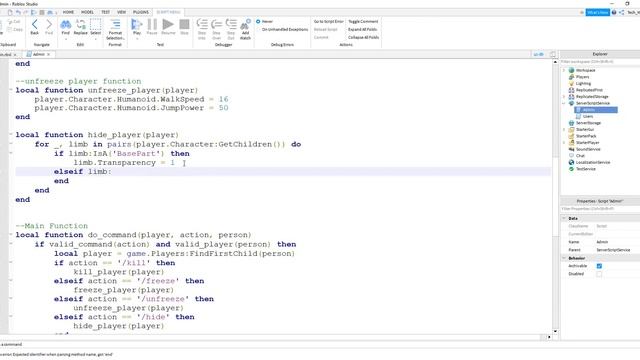Viewport: 640px width, 360px height.
Task: Collapse fold at the for loop line
Action: 11,144
